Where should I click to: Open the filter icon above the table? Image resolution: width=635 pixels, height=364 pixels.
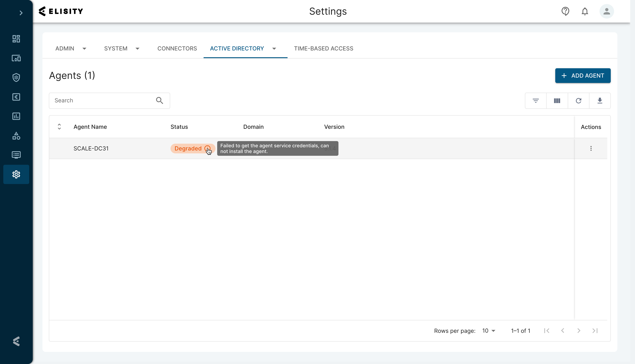click(536, 101)
